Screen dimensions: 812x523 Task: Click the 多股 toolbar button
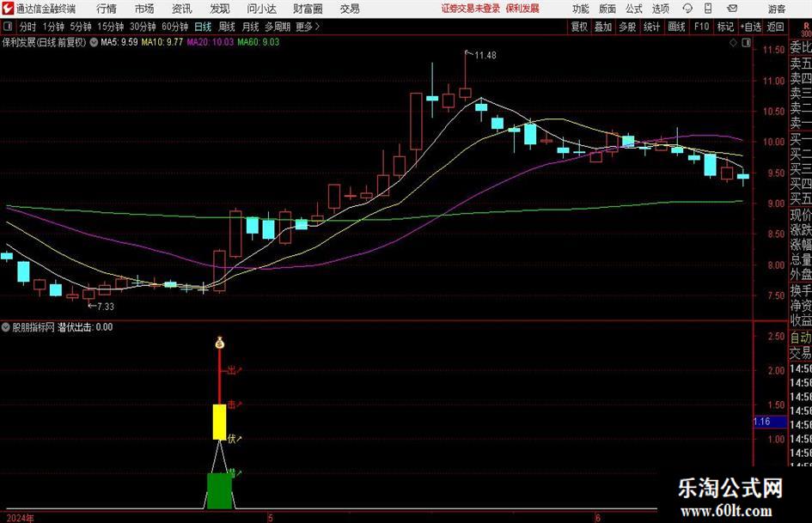627,27
